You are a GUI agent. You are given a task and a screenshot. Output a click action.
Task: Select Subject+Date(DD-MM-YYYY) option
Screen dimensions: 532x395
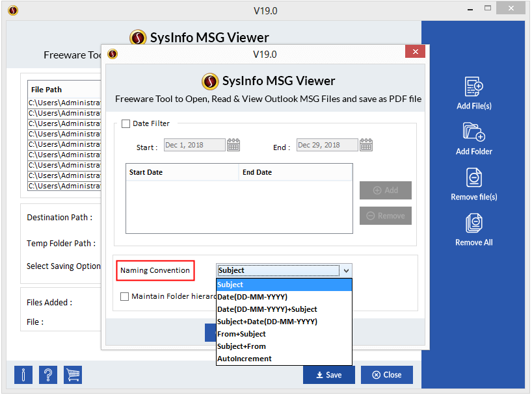284,322
